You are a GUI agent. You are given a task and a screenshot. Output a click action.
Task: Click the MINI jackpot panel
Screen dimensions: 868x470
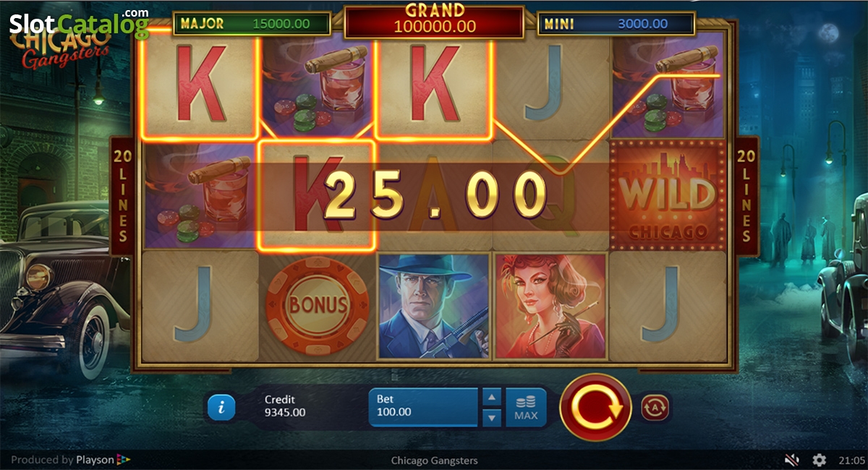[616, 24]
